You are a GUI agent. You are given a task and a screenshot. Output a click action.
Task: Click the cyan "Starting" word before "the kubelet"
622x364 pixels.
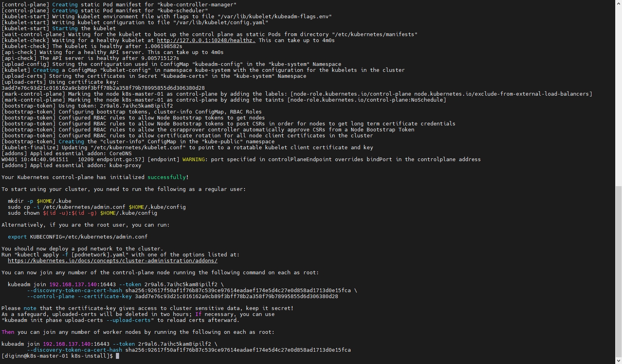tap(65, 29)
